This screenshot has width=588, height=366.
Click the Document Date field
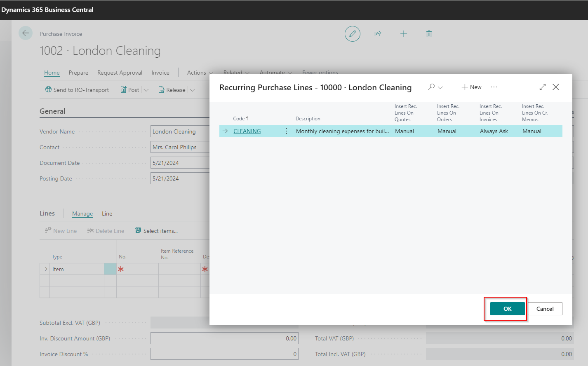180,163
